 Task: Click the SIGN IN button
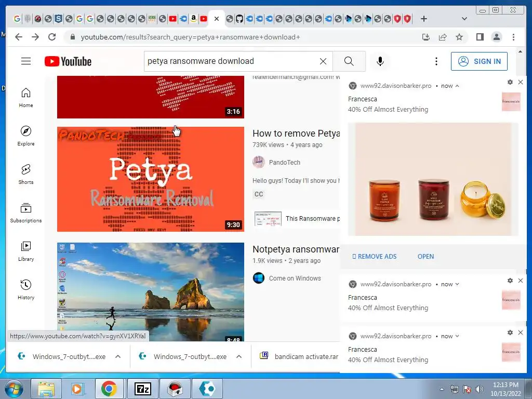coord(479,61)
